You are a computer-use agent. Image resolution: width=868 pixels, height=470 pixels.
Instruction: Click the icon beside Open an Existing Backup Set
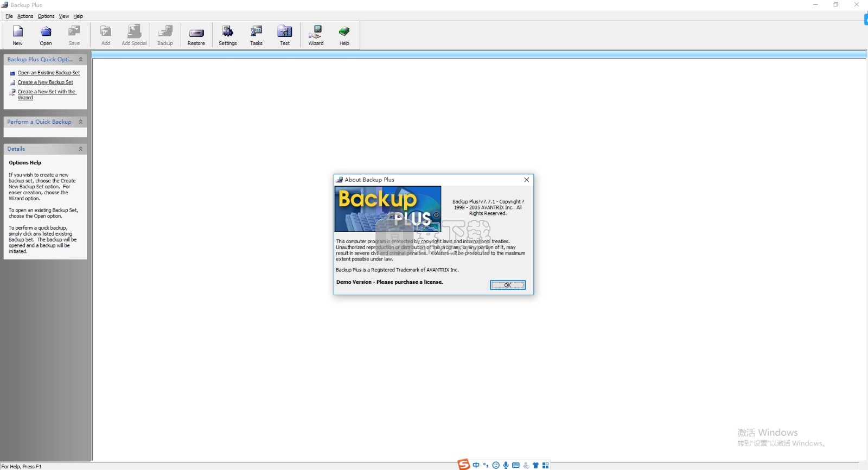(12, 73)
